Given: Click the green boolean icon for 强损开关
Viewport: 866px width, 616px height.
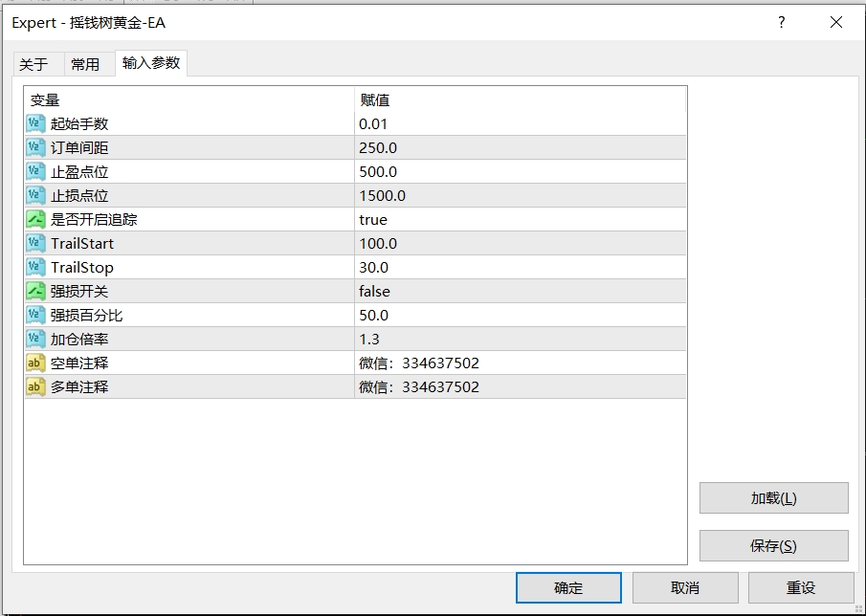Looking at the screenshot, I should tap(35, 291).
